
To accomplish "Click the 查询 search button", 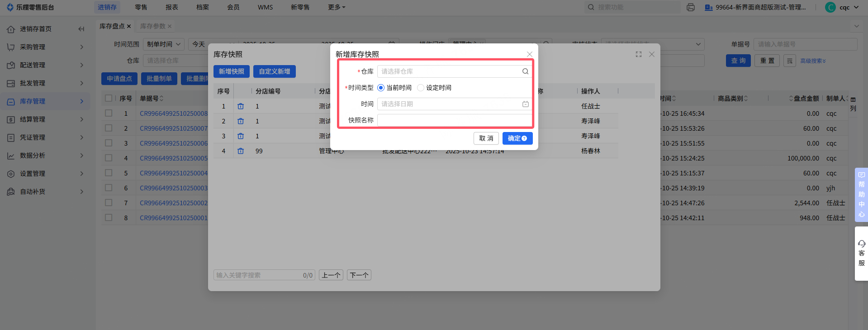I will click(x=739, y=61).
